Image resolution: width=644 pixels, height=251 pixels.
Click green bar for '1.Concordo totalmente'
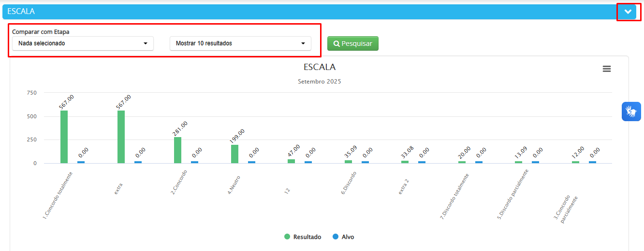64,137
